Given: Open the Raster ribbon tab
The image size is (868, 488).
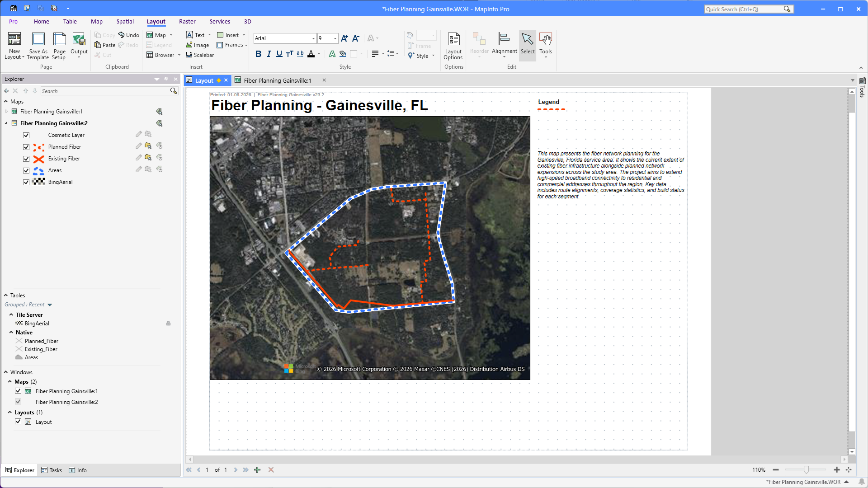Looking at the screenshot, I should coord(187,21).
